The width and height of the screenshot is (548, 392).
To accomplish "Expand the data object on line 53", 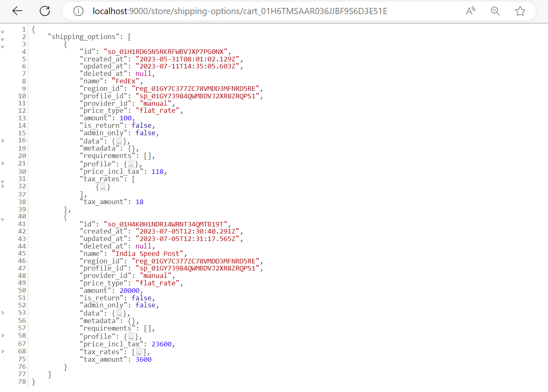I will tap(119, 313).
